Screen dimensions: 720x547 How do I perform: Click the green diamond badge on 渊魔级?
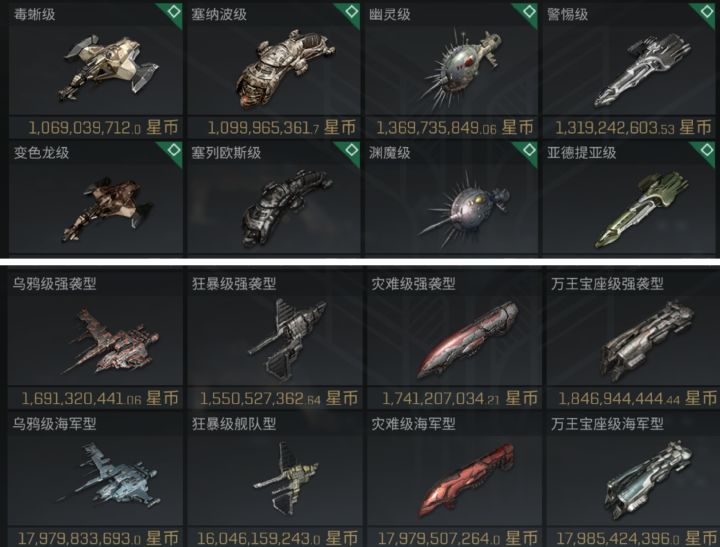(529, 150)
